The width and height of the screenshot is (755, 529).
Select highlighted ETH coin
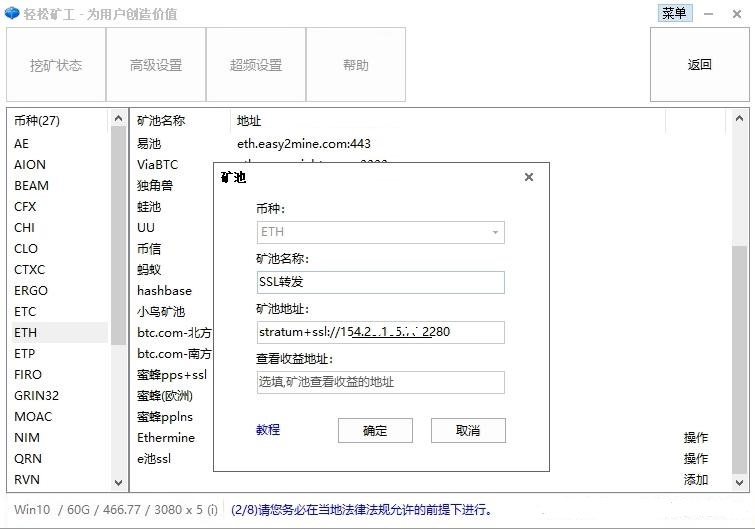pos(59,333)
